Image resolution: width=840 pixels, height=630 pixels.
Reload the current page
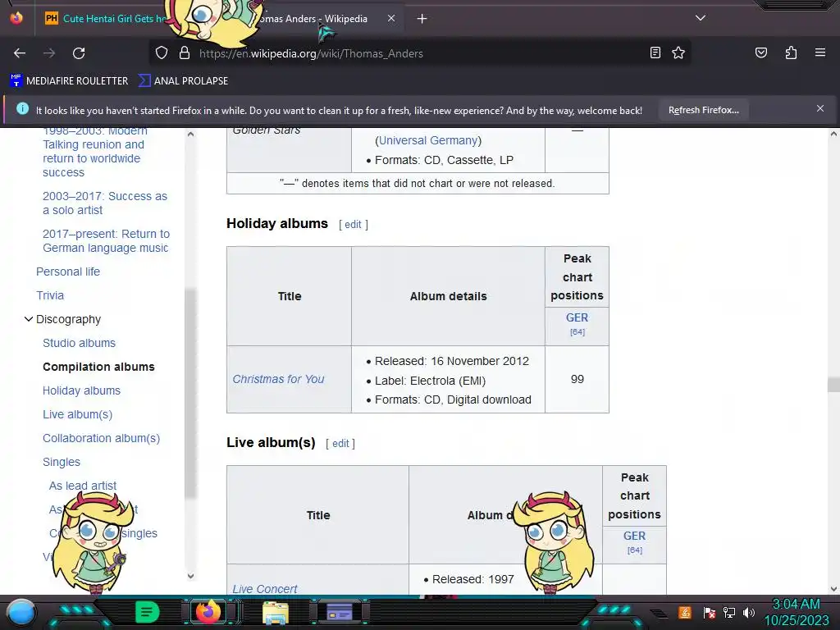coord(79,53)
